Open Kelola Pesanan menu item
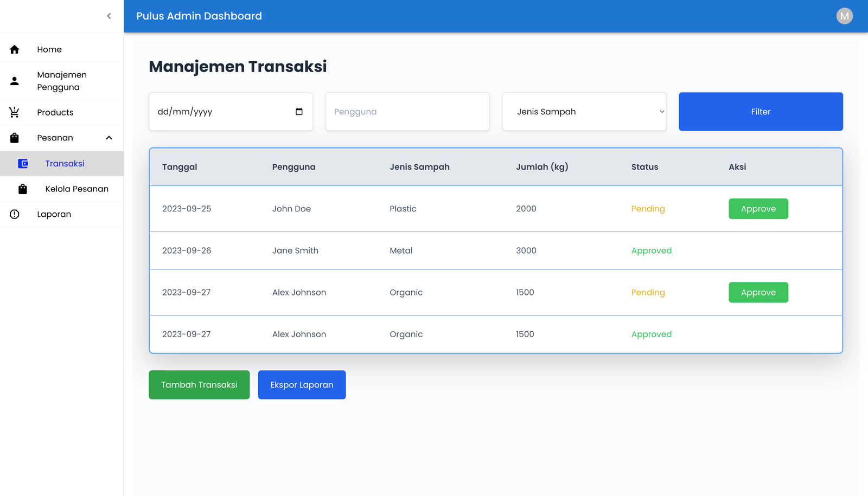The height and width of the screenshot is (496, 868). click(76, 189)
